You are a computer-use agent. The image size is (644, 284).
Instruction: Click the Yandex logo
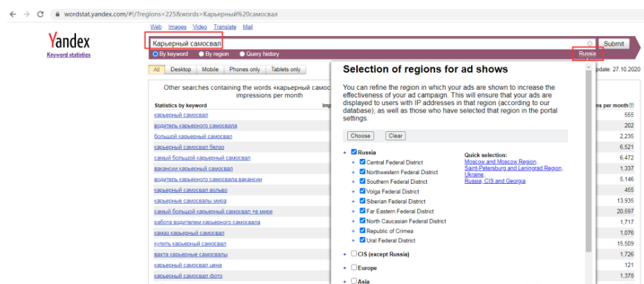point(68,41)
